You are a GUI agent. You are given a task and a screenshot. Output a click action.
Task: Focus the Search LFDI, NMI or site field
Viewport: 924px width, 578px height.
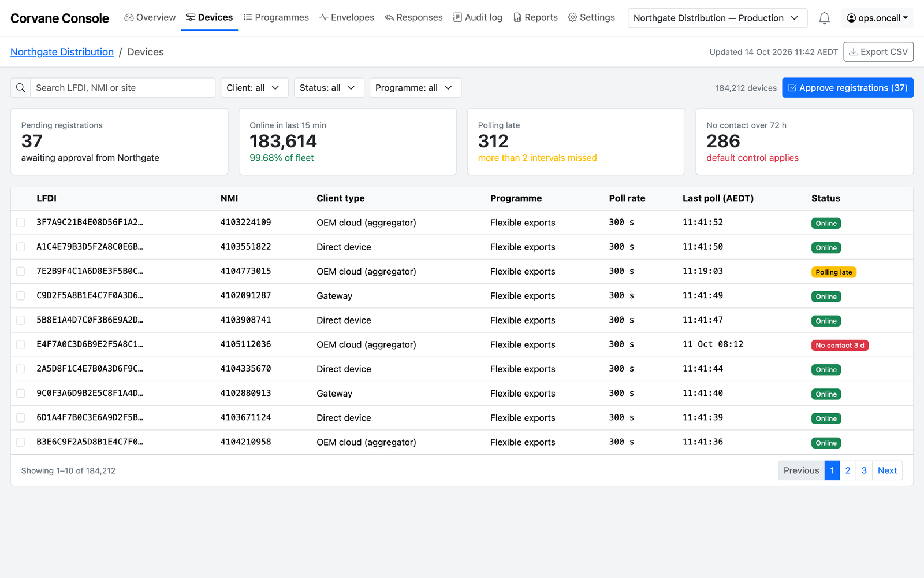(x=122, y=88)
